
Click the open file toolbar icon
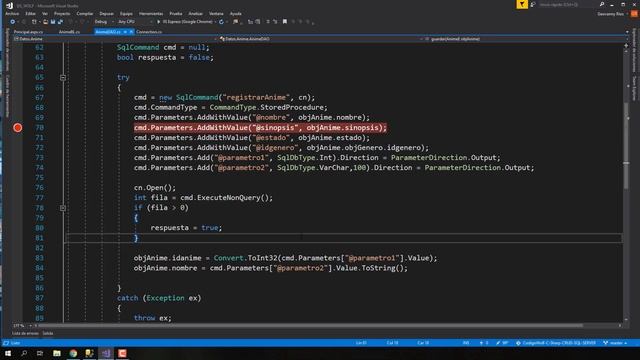(45, 22)
